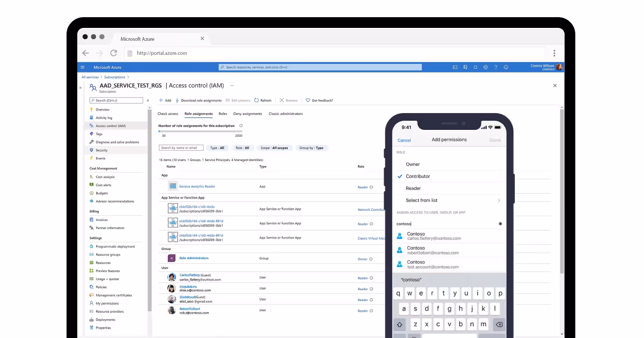Click the Got feedback? button
This screenshot has height=338, width=644.
[319, 100]
